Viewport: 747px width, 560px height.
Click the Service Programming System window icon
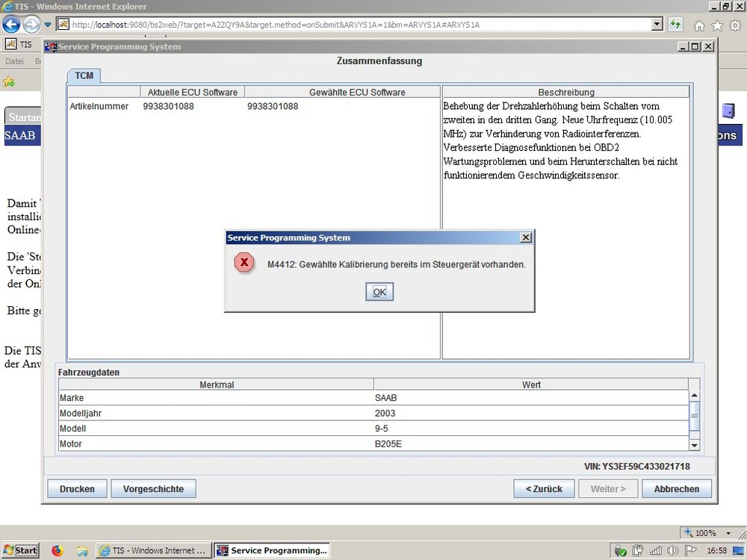(50, 46)
